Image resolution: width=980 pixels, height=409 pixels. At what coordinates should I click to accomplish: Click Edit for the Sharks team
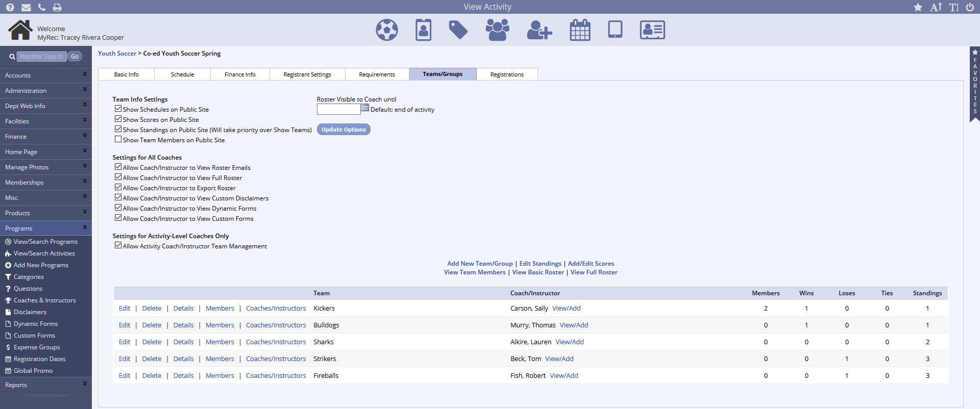(x=125, y=342)
